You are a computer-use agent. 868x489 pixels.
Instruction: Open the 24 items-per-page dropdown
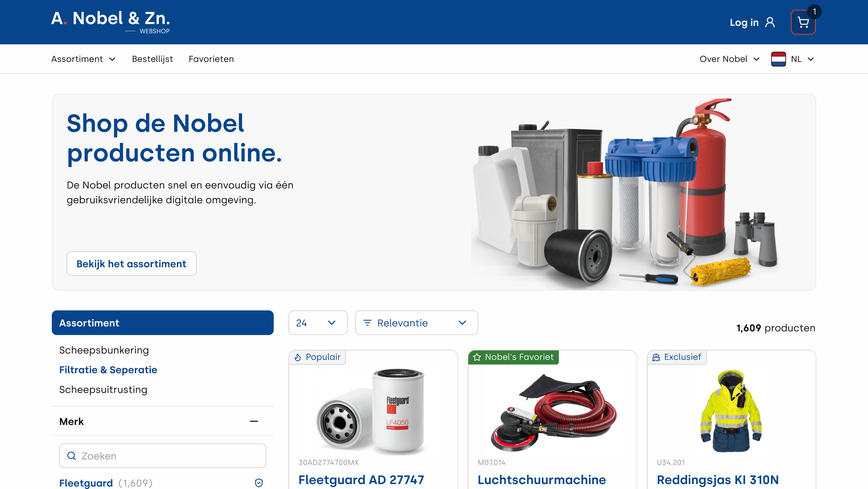pyautogui.click(x=318, y=323)
